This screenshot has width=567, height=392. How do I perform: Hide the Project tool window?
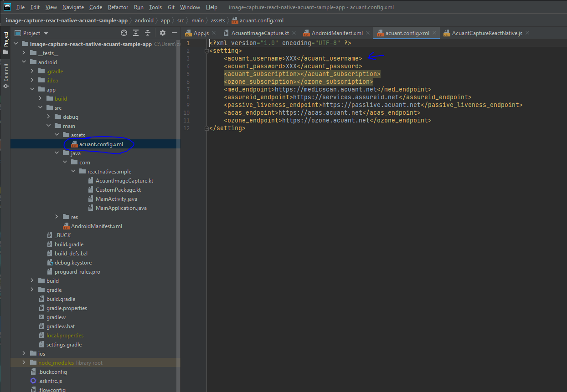[175, 33]
